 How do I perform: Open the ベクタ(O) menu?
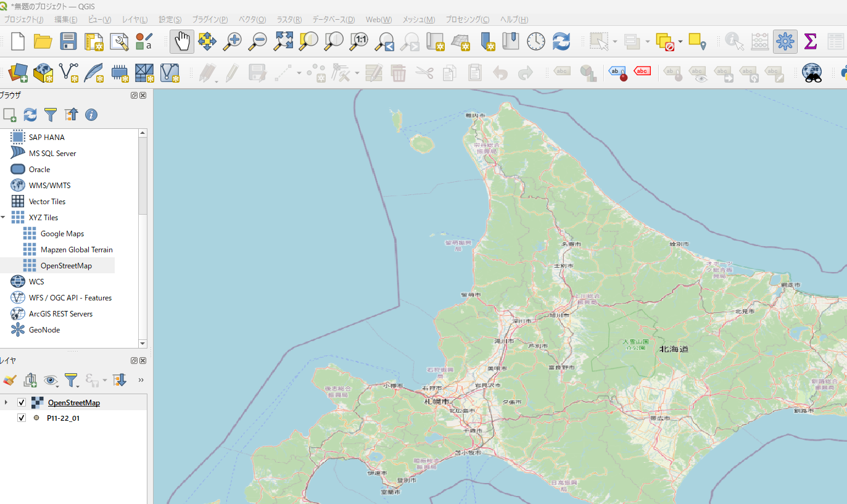point(252,20)
